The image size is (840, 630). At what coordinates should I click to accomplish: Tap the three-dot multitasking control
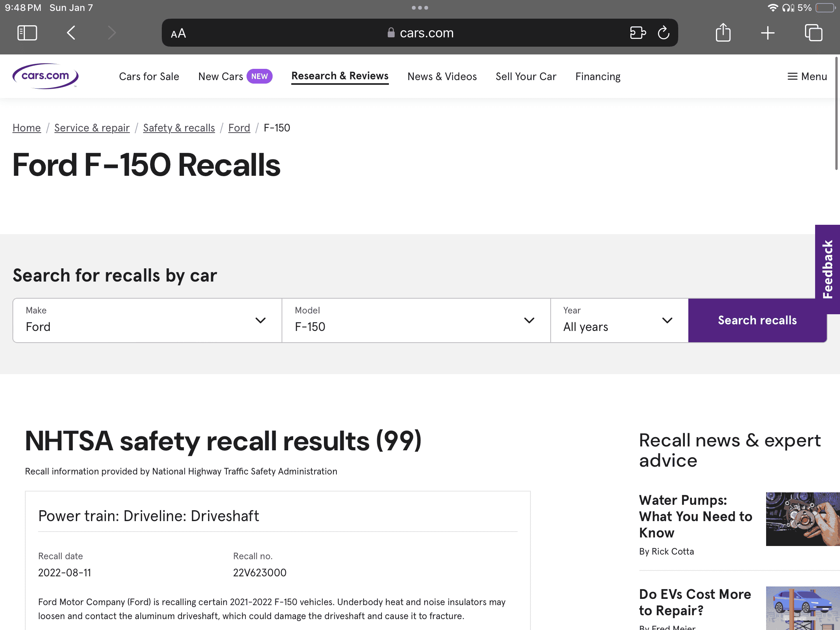[420, 8]
